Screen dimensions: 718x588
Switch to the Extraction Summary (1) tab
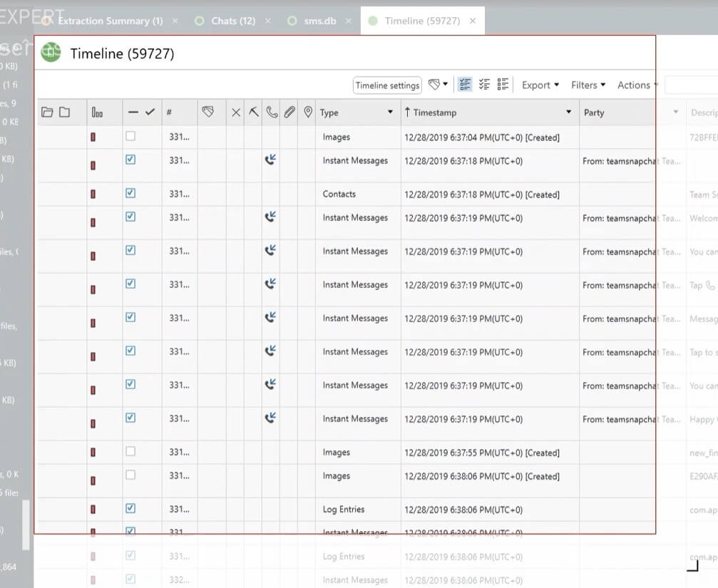(x=111, y=21)
